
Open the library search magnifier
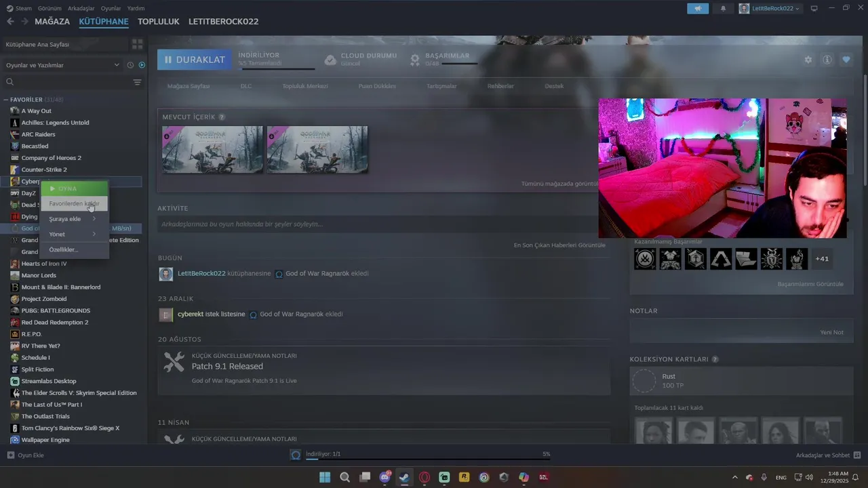point(9,82)
